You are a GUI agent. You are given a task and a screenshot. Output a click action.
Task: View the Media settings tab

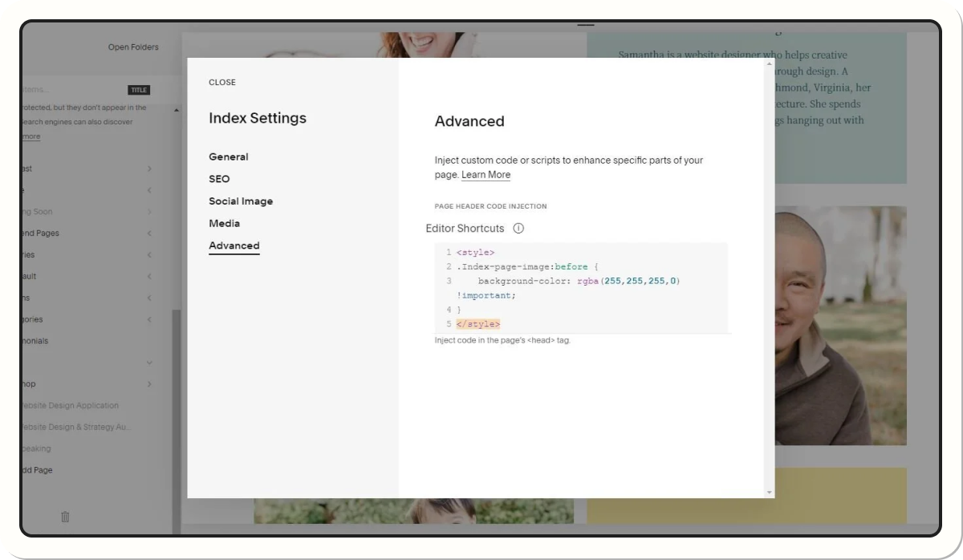224,223
